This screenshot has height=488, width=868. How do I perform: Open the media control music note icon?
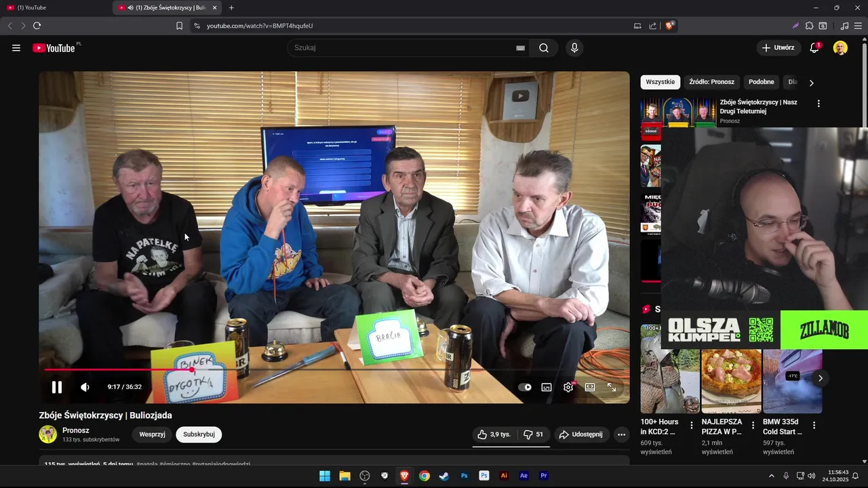click(x=844, y=26)
